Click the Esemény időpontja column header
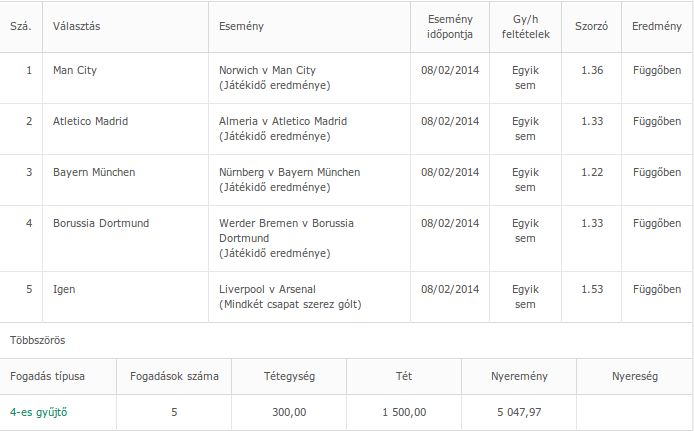The image size is (694, 431). point(449,25)
